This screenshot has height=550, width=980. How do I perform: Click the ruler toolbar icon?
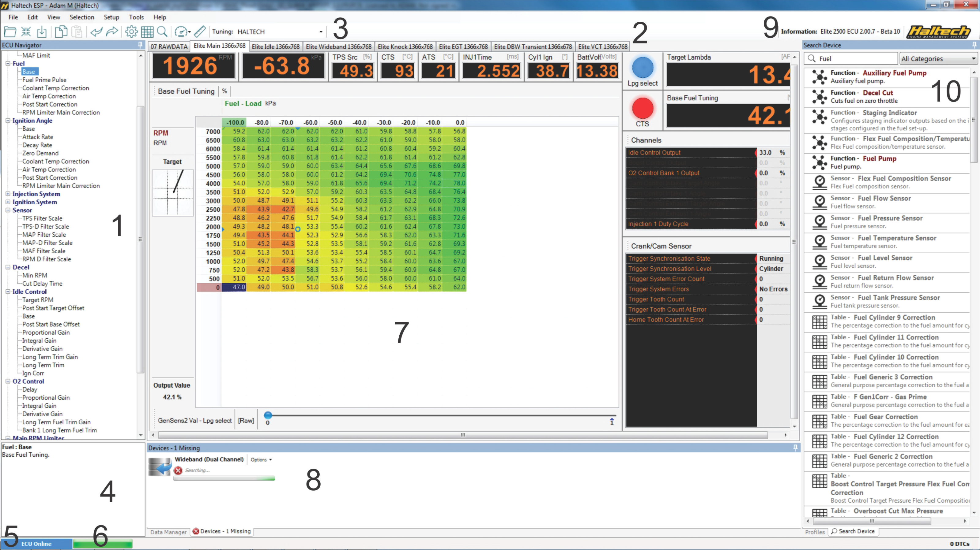pyautogui.click(x=200, y=32)
